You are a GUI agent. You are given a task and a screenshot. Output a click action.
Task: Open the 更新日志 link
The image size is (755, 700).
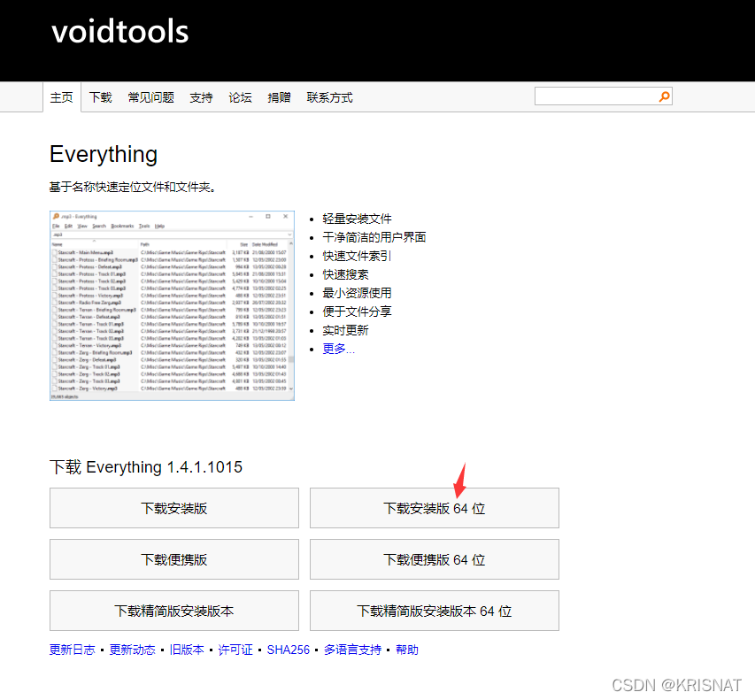73,650
